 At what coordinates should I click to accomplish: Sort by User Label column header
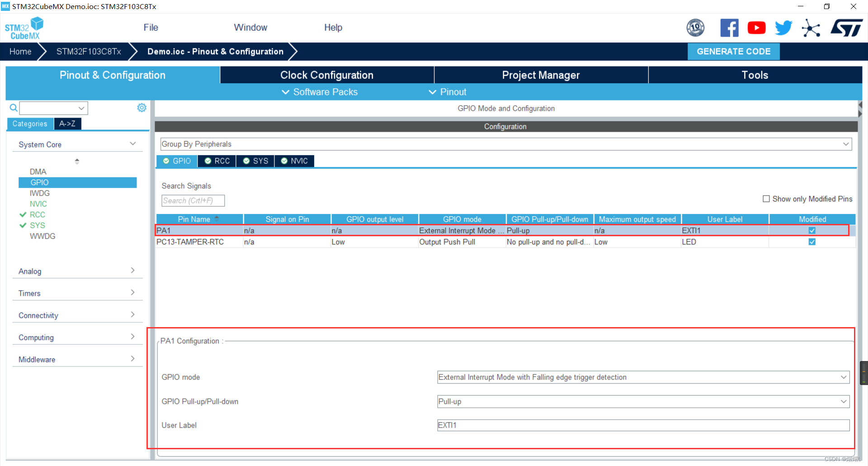(x=725, y=219)
